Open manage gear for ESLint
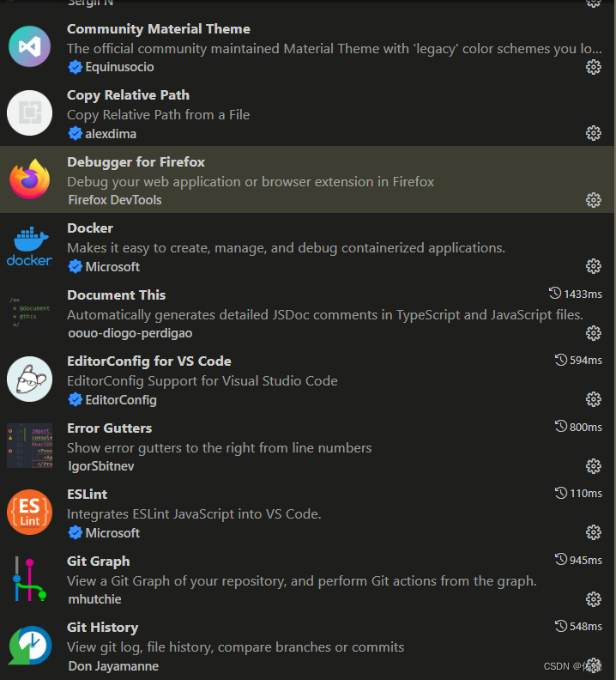616x680 pixels. (x=593, y=532)
